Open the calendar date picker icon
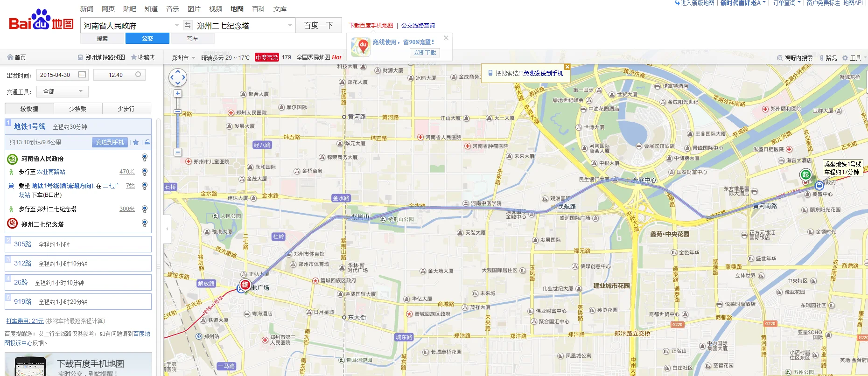The height and width of the screenshot is (376, 868). coord(82,75)
